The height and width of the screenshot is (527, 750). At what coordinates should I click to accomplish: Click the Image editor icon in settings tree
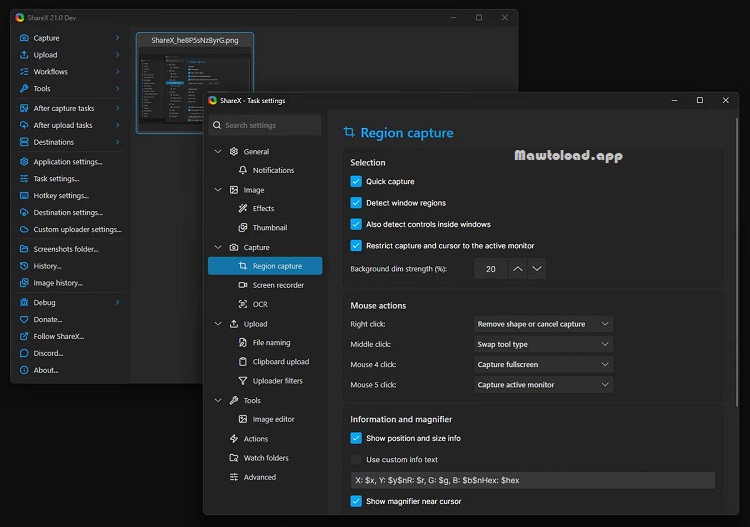point(243,419)
